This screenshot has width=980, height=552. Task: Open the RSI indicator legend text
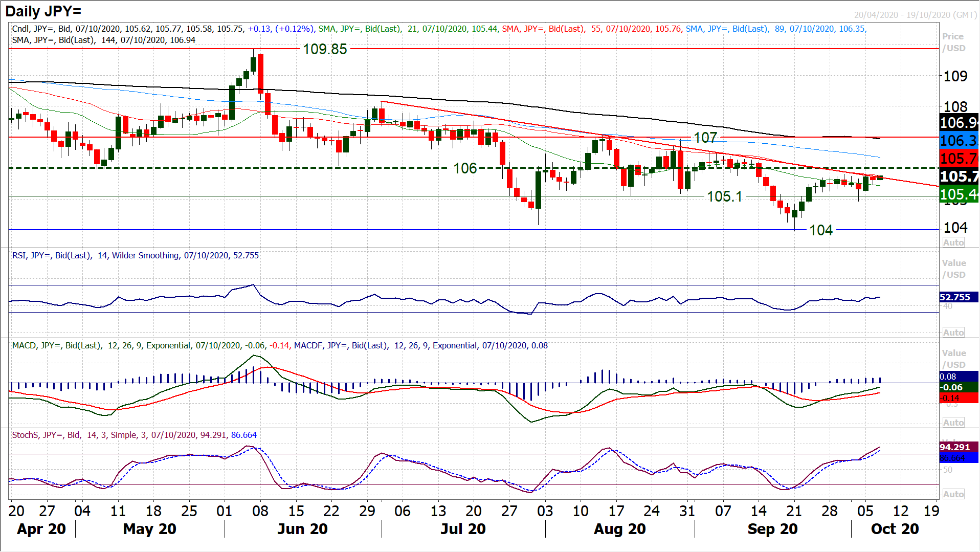click(136, 255)
